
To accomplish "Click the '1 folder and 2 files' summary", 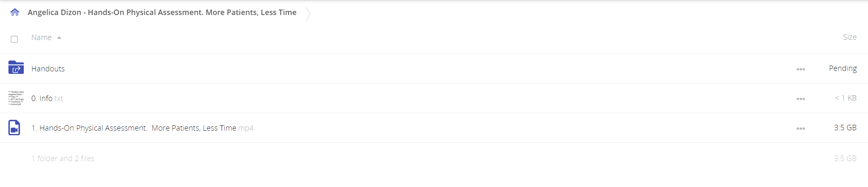I will (63, 159).
